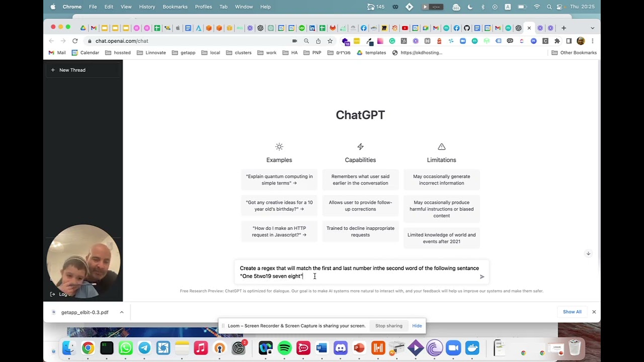Screen dimensions: 644x362
Task: Open WhatsApp from the Dock
Action: coord(125,348)
